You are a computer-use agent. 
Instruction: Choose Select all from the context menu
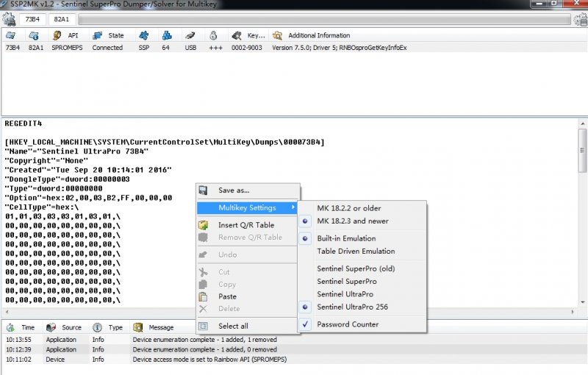coord(248,326)
